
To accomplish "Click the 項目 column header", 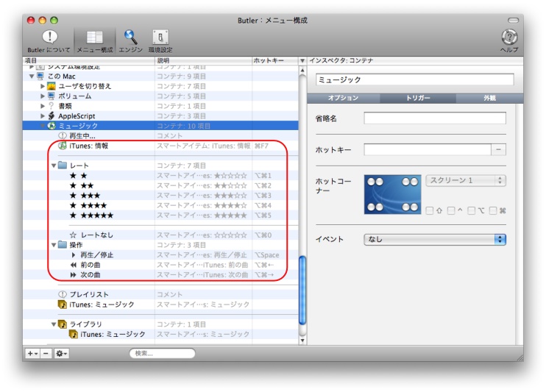I will pos(89,60).
